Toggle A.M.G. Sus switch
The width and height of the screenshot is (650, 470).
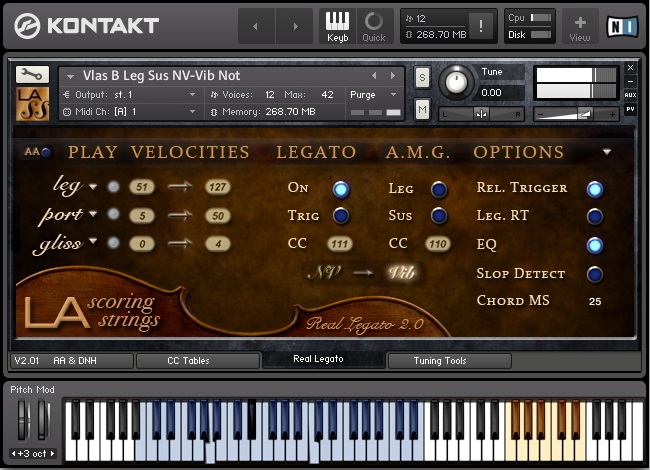coord(439,216)
